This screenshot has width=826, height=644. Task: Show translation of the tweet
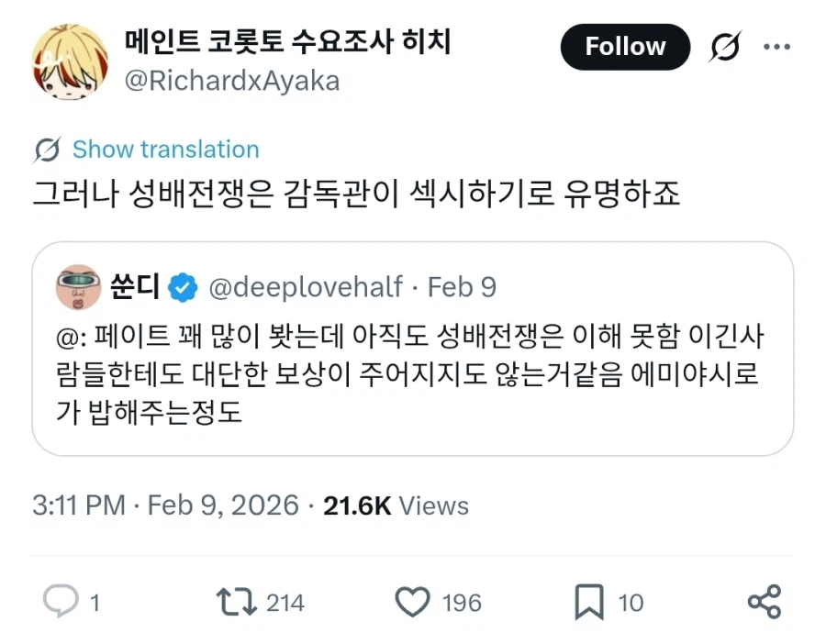pos(164,149)
